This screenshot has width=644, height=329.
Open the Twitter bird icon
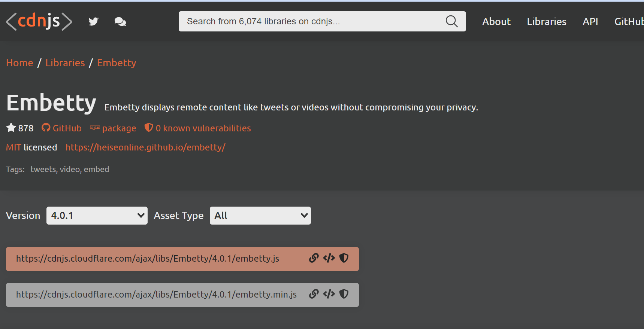(93, 22)
